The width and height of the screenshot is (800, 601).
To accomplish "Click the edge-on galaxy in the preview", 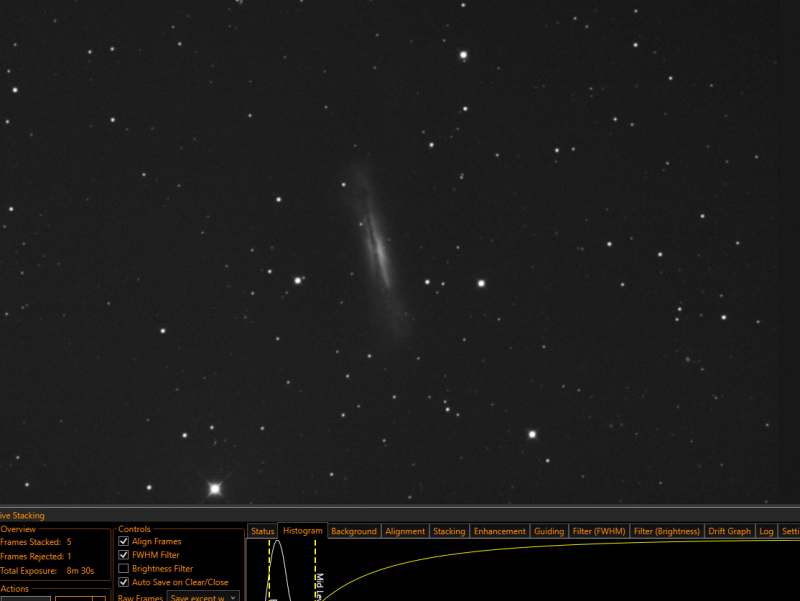I will (x=378, y=249).
